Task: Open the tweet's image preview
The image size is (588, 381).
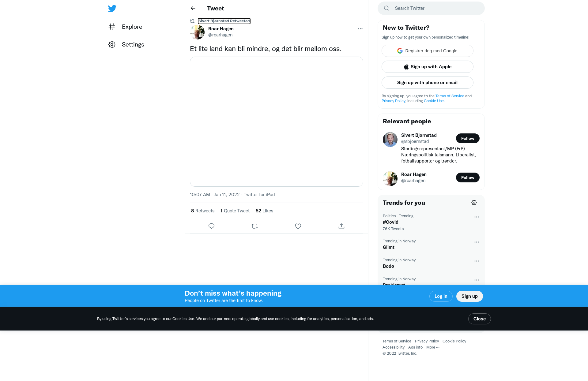Action: [x=277, y=121]
